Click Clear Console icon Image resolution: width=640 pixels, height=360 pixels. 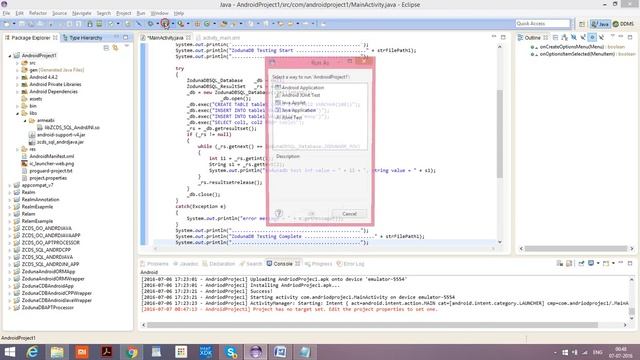click(560, 264)
